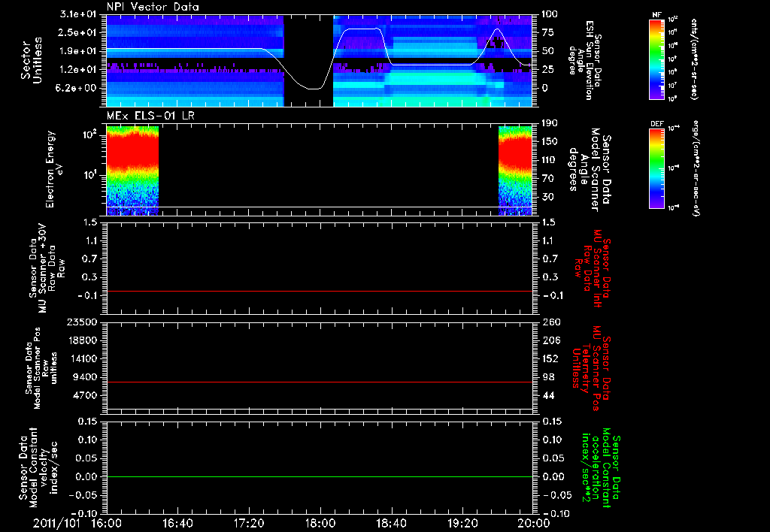This screenshot has width=770, height=532.
Task: Click the 16:40 time axis tick label
Action: pos(177,523)
